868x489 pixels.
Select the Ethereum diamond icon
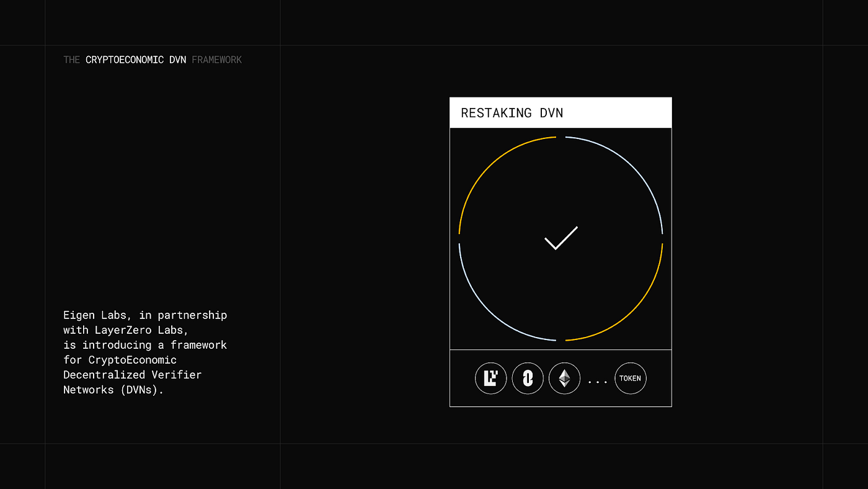click(x=564, y=378)
